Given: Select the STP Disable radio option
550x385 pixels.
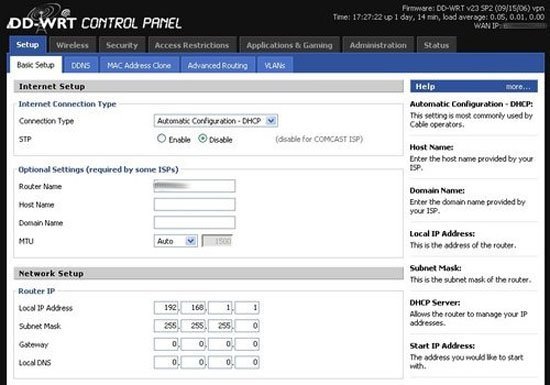Looking at the screenshot, I should tap(202, 139).
